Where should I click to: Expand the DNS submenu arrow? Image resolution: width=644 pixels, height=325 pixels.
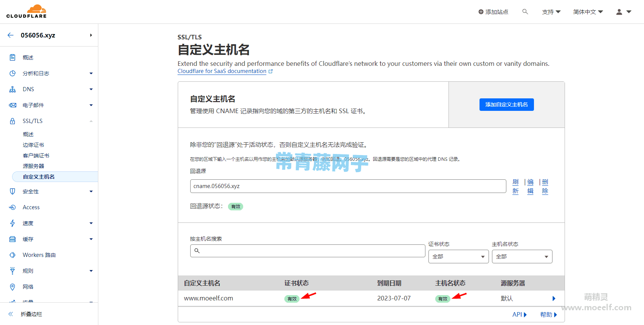pos(91,89)
